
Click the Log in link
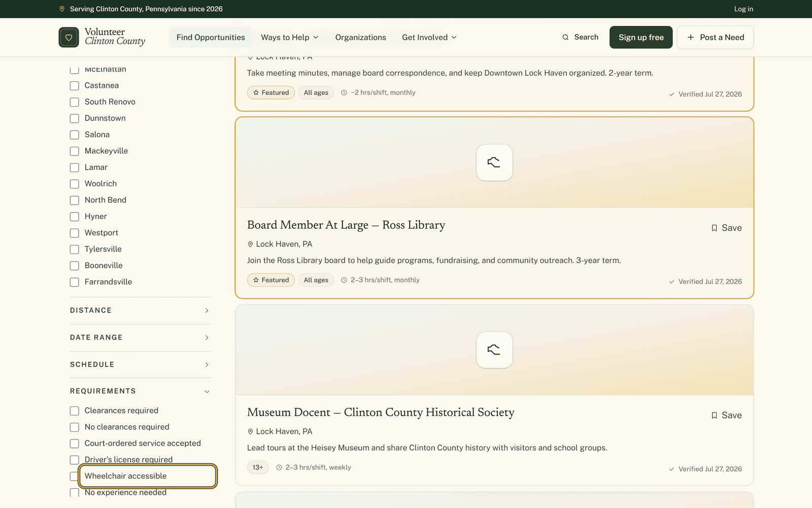pos(743,9)
